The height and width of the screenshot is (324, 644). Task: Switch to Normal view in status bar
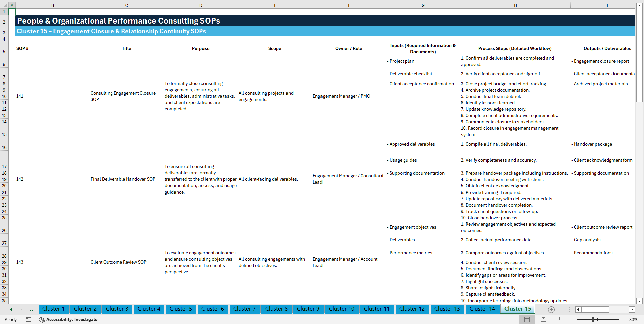coord(526,319)
